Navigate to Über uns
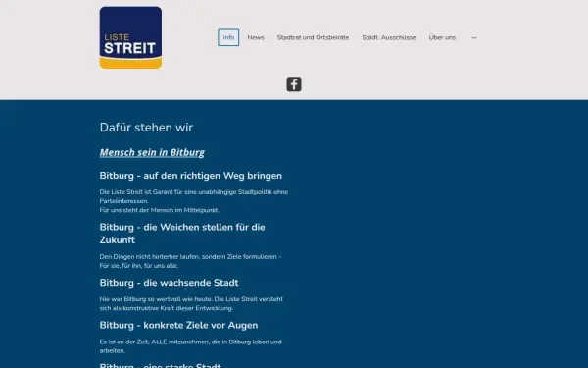Screen dimensions: 588x368 (x=442, y=37)
